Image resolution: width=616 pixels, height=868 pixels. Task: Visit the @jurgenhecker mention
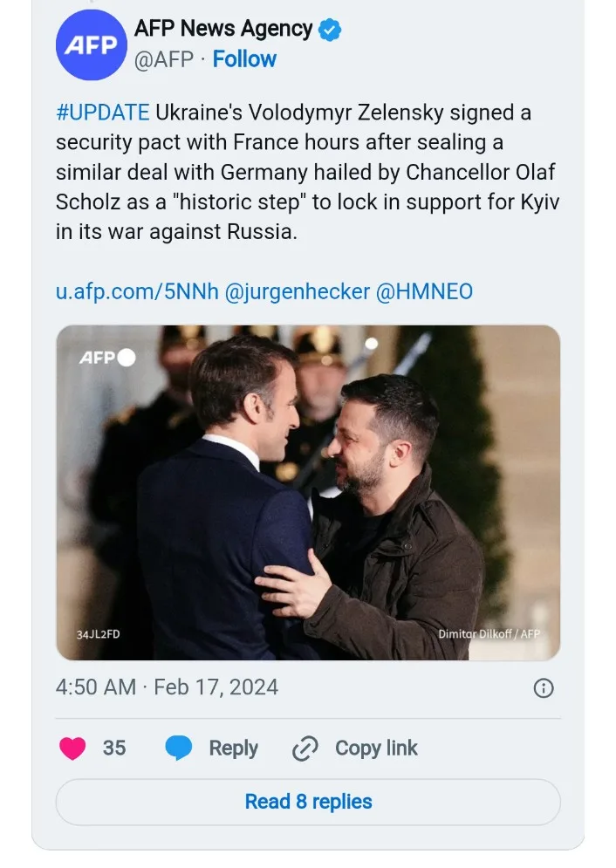point(298,291)
